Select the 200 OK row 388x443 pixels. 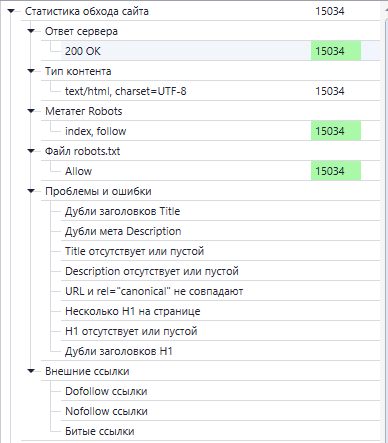click(220, 51)
